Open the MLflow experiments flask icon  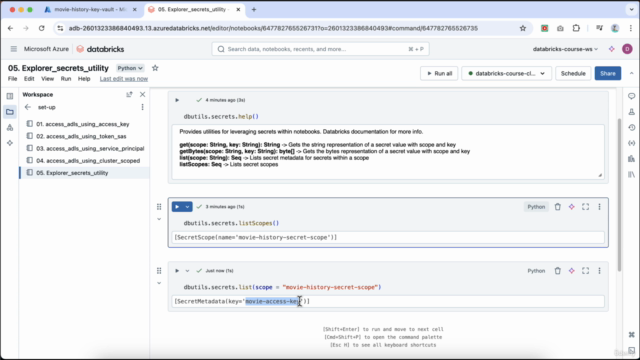click(631, 112)
